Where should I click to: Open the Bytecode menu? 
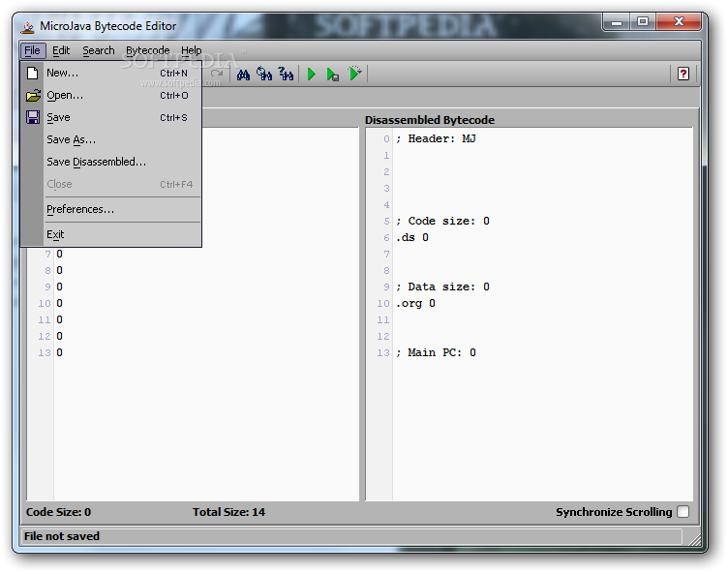pyautogui.click(x=148, y=50)
